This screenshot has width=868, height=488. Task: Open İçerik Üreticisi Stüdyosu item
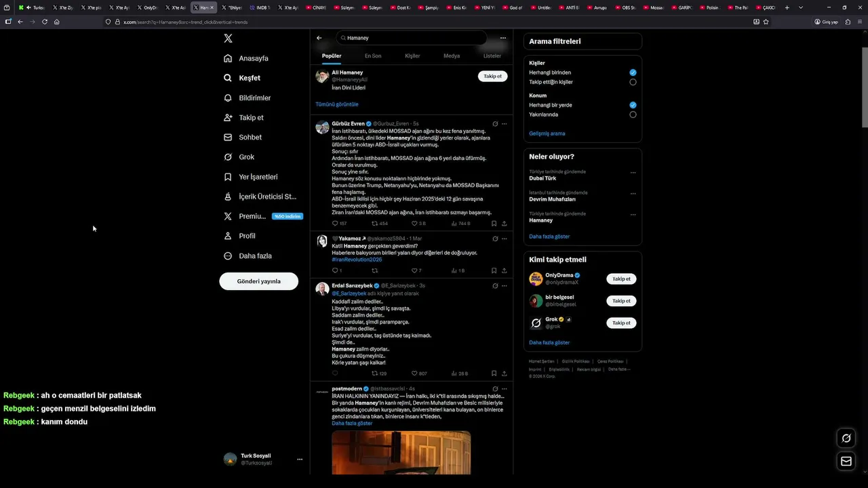(260, 197)
